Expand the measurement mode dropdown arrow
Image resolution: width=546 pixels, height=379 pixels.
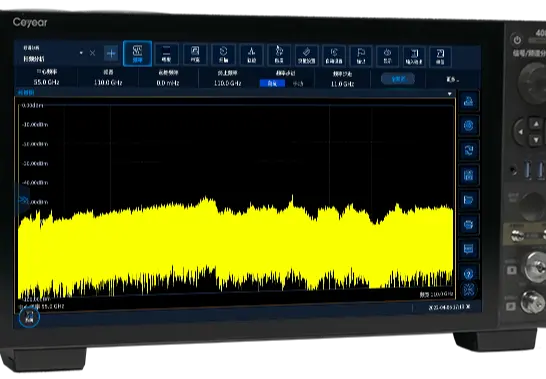(81, 53)
